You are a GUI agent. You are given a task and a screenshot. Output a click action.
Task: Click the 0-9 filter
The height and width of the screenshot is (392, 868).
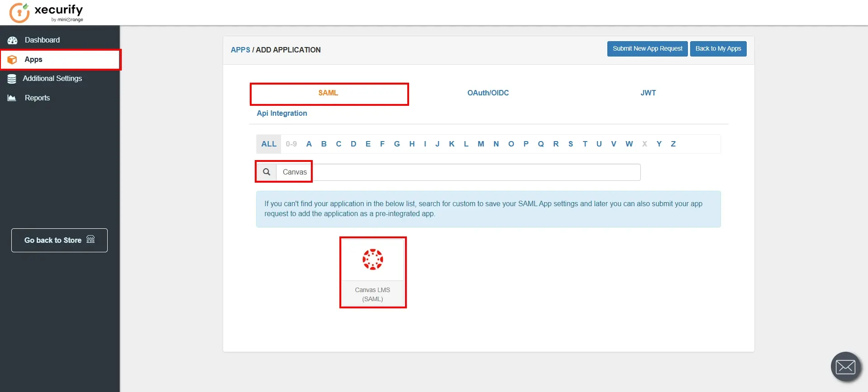(x=291, y=144)
